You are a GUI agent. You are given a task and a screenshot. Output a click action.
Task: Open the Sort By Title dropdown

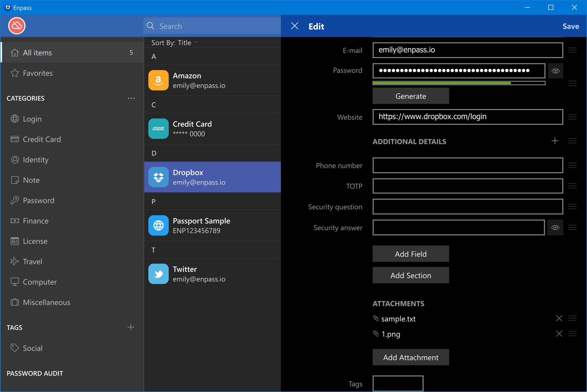pyautogui.click(x=174, y=43)
